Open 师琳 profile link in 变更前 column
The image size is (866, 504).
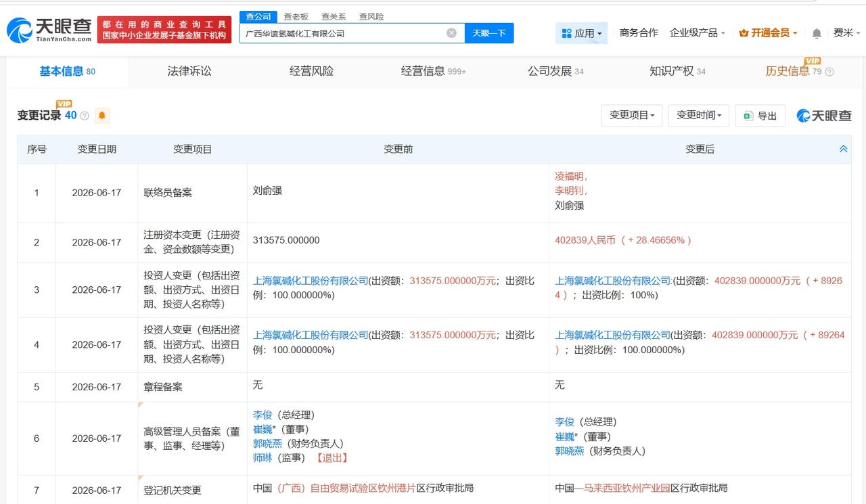pyautogui.click(x=263, y=458)
